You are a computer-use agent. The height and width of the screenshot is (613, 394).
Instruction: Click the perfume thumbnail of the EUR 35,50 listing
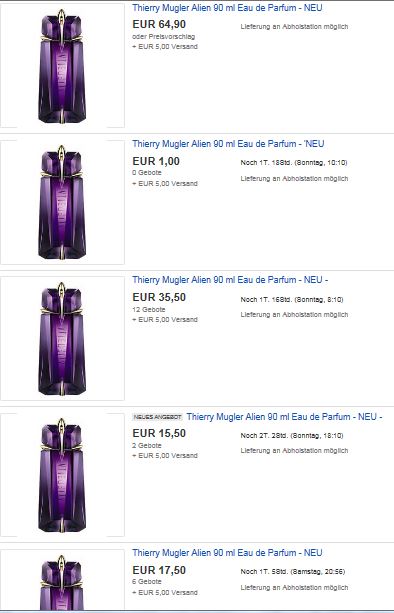click(62, 339)
